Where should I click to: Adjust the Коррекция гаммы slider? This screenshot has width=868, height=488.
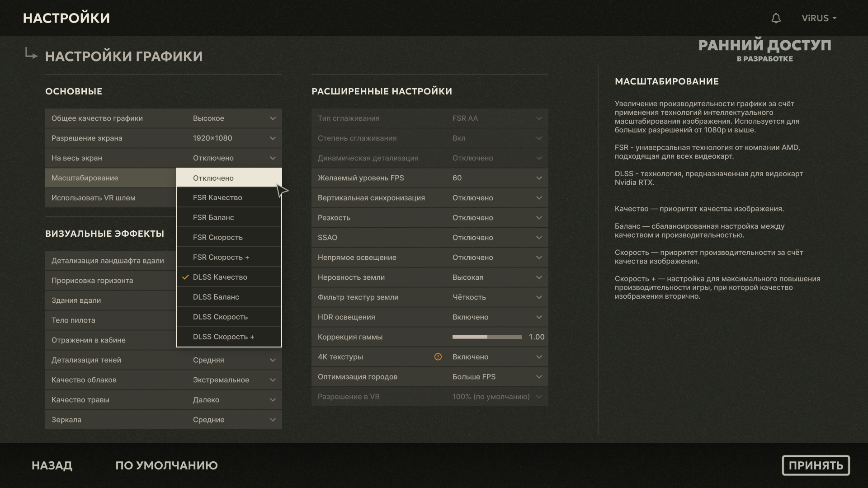click(x=487, y=337)
